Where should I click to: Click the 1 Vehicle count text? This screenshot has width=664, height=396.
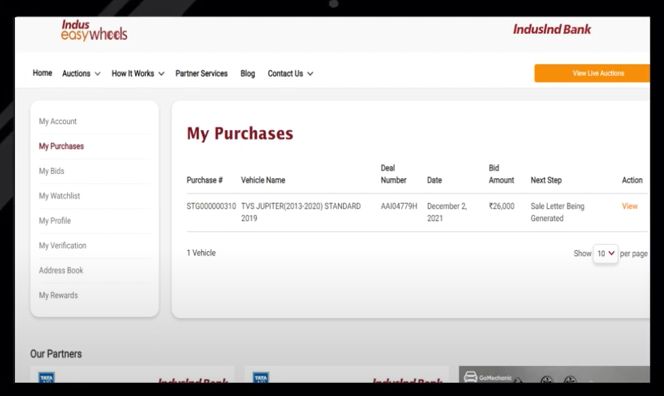coord(201,253)
